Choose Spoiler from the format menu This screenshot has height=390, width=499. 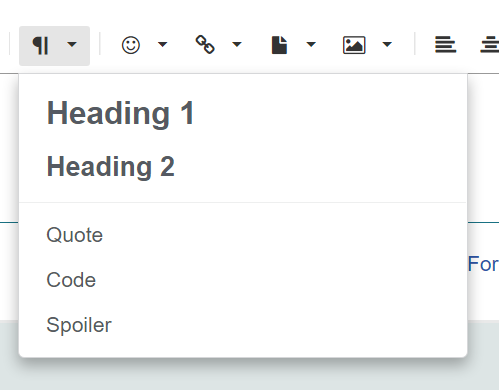pos(79,325)
